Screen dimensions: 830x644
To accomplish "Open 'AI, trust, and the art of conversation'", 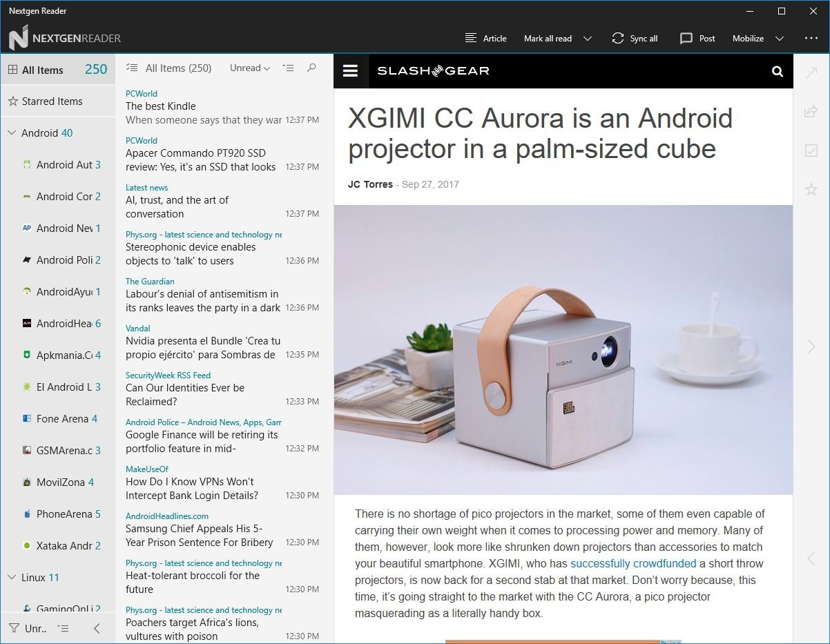I will (x=224, y=201).
